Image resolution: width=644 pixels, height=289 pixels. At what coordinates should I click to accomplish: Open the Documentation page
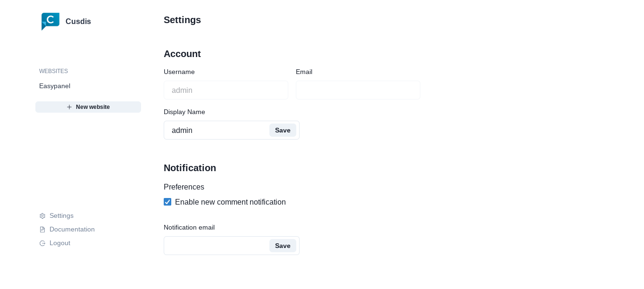click(x=72, y=230)
